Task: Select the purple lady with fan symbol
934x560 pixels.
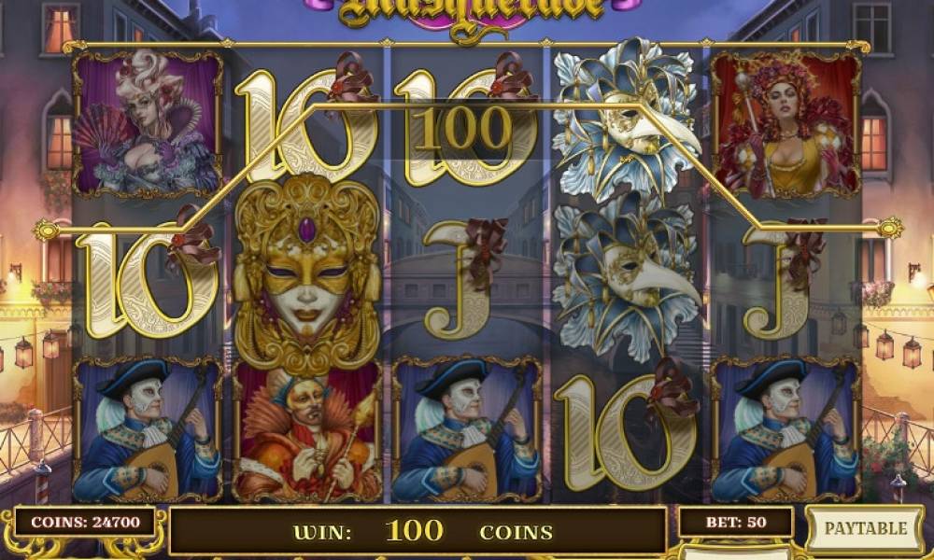Action: click(148, 123)
